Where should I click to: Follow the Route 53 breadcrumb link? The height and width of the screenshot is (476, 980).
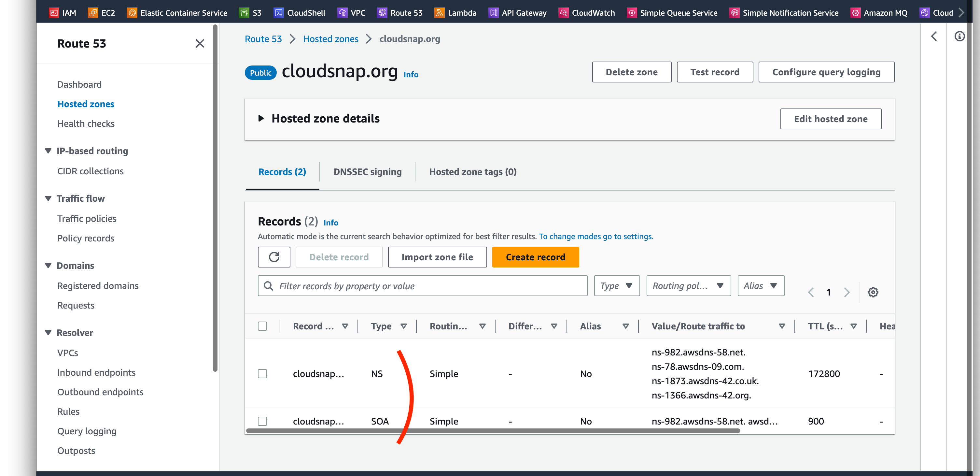[263, 39]
